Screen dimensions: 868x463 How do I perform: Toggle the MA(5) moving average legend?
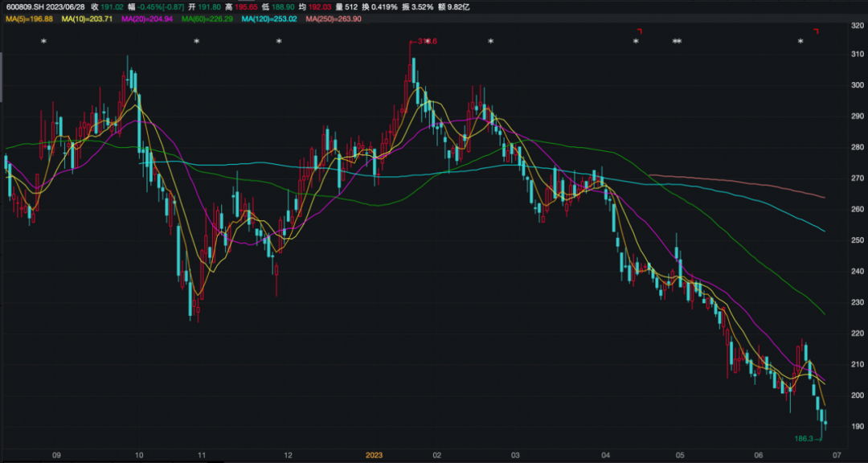pos(29,18)
